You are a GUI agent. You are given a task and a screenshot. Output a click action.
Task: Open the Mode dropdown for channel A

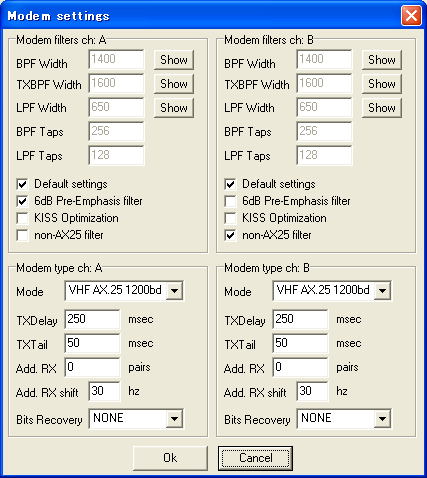click(174, 291)
